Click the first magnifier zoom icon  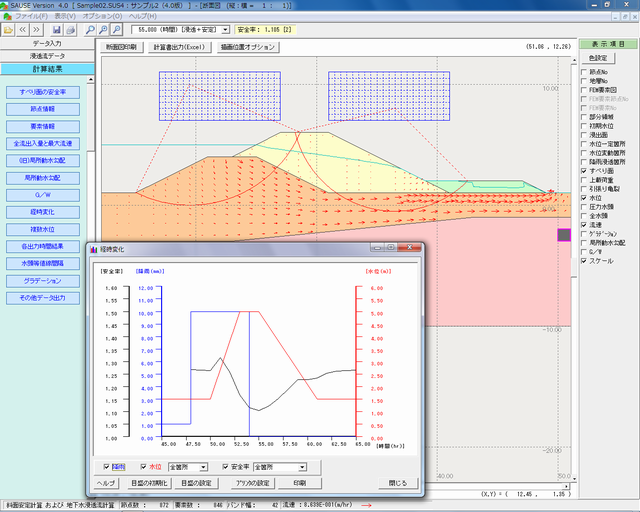coord(89,31)
